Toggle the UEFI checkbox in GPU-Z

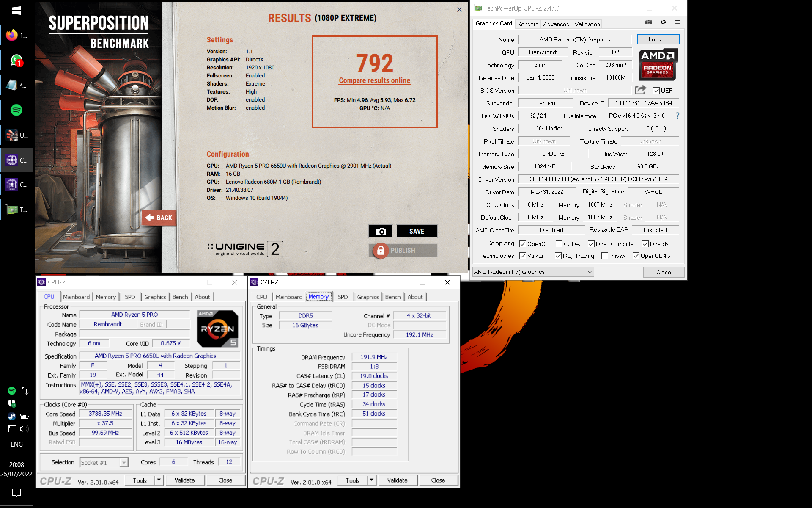pos(656,91)
